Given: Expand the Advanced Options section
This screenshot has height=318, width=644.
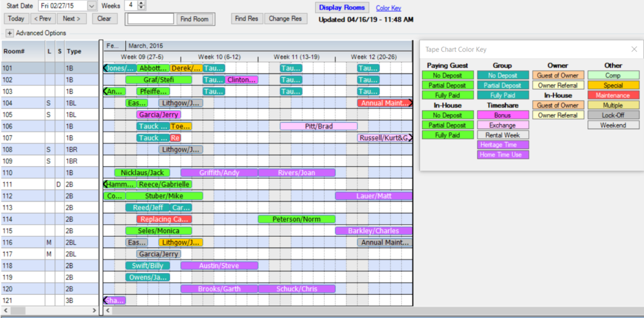Looking at the screenshot, I should [x=9, y=33].
